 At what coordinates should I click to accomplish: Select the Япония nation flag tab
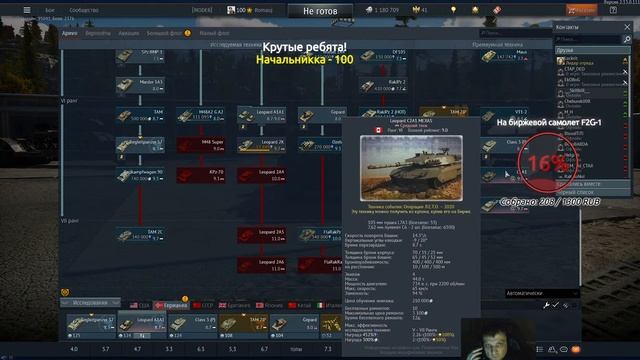(269, 305)
